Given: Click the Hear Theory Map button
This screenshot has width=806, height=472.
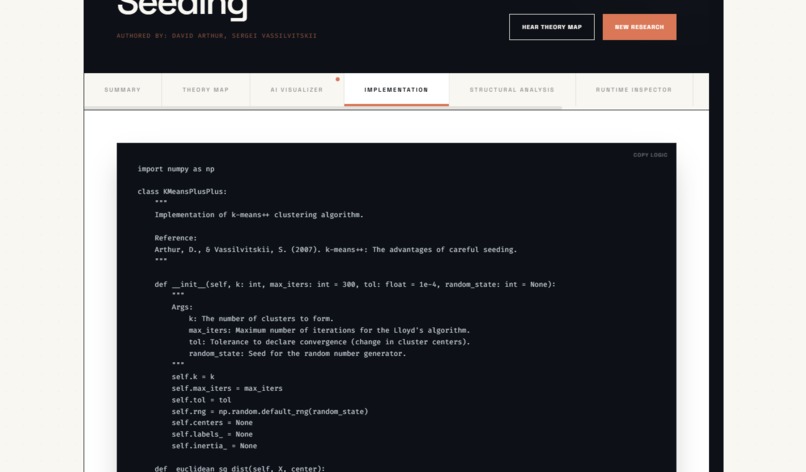Looking at the screenshot, I should point(552,27).
